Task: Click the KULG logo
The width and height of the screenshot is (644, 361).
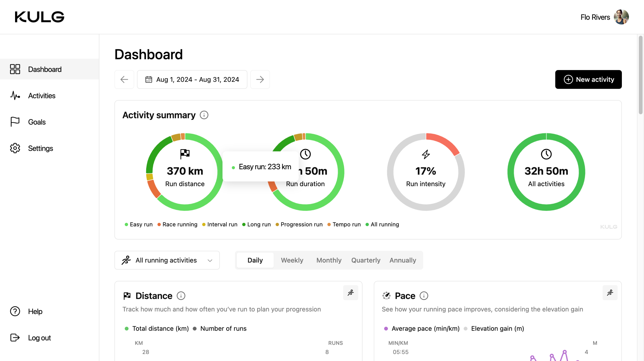Action: click(39, 17)
